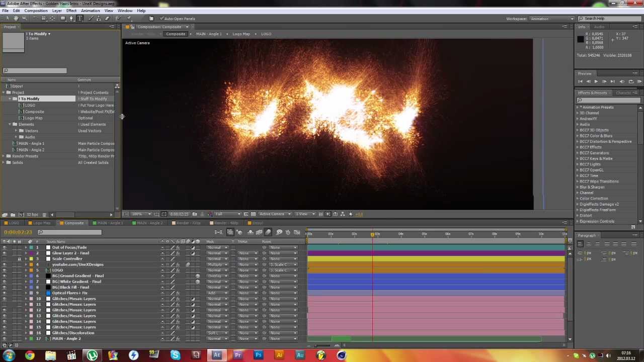Open the Effect menu
This screenshot has height=362, width=644.
(71, 11)
